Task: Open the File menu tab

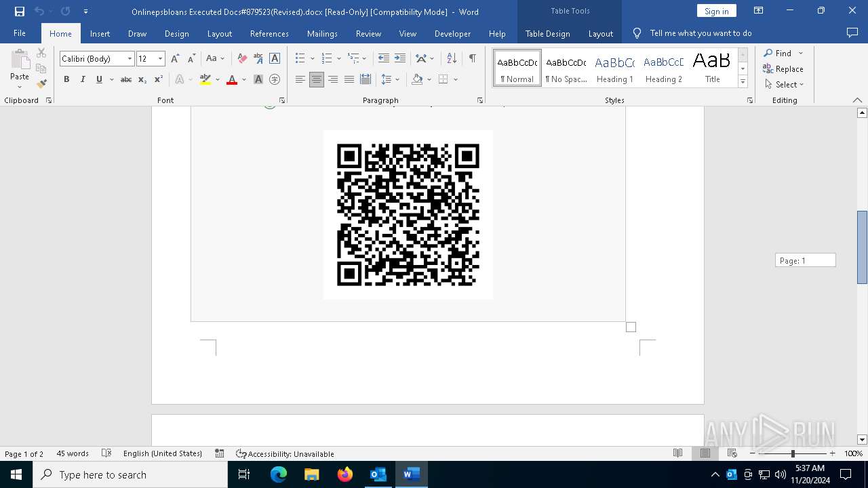Action: [x=20, y=33]
